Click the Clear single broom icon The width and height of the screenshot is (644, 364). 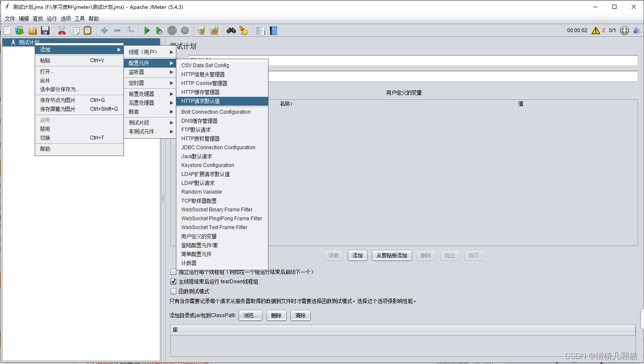[201, 30]
